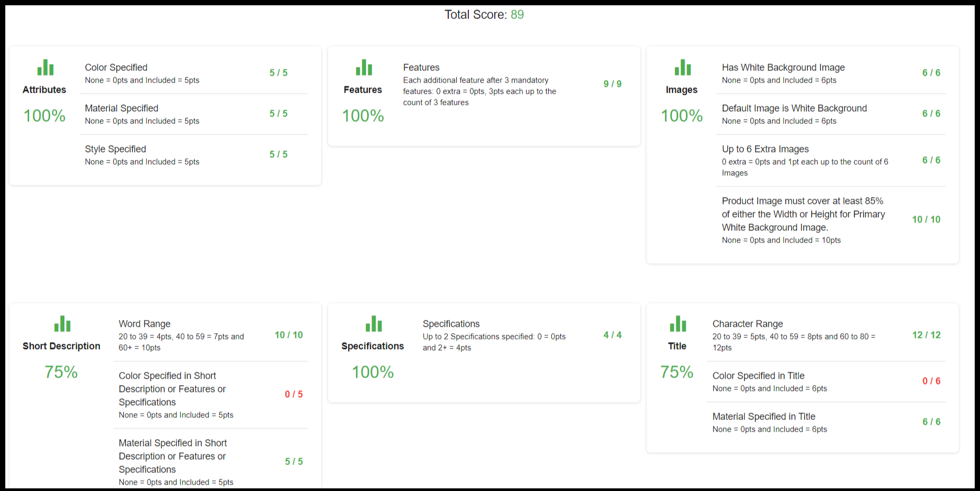The width and height of the screenshot is (980, 491).
Task: Click the Images bar chart icon
Action: point(683,67)
